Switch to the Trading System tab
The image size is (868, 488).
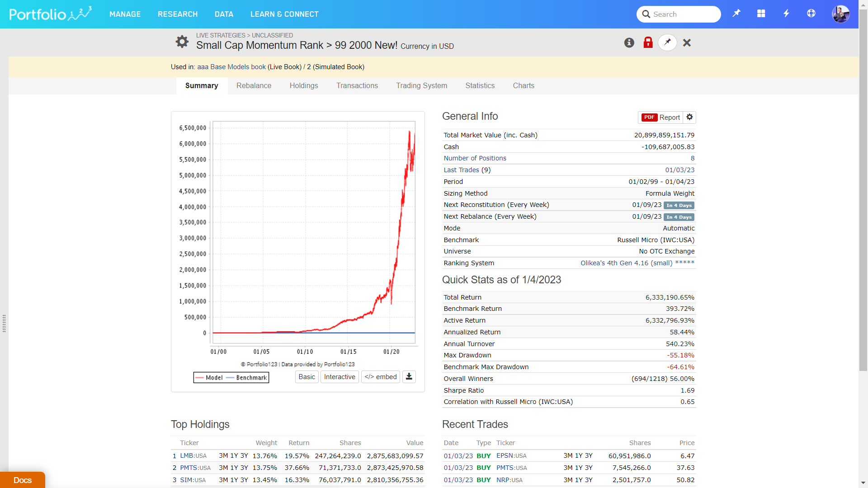click(x=422, y=85)
